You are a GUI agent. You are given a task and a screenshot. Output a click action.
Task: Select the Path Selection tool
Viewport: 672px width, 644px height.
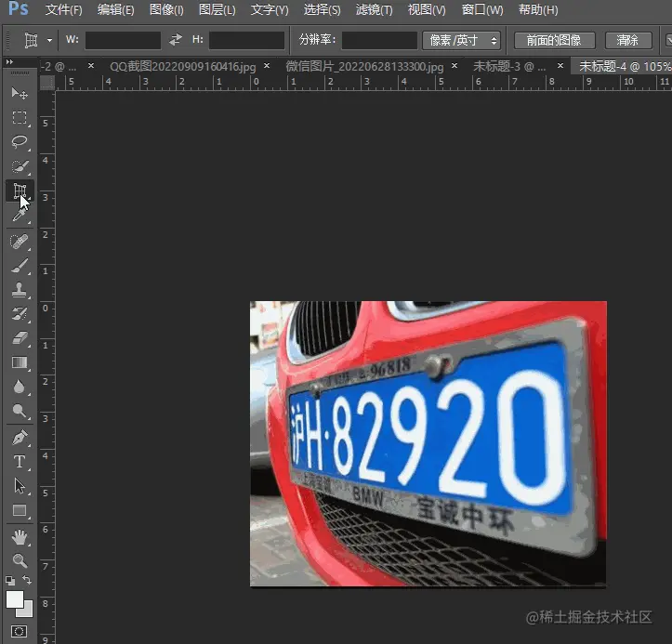[20, 486]
